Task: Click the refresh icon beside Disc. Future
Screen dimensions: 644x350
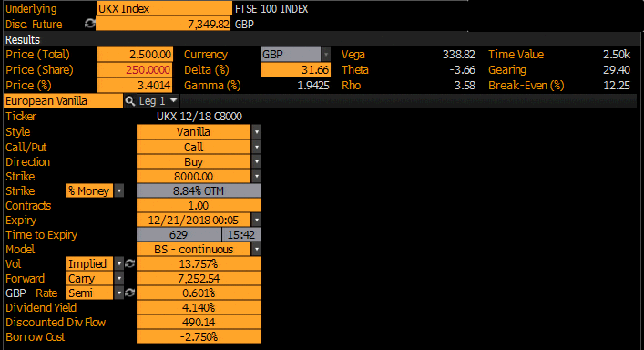Action: click(x=89, y=24)
